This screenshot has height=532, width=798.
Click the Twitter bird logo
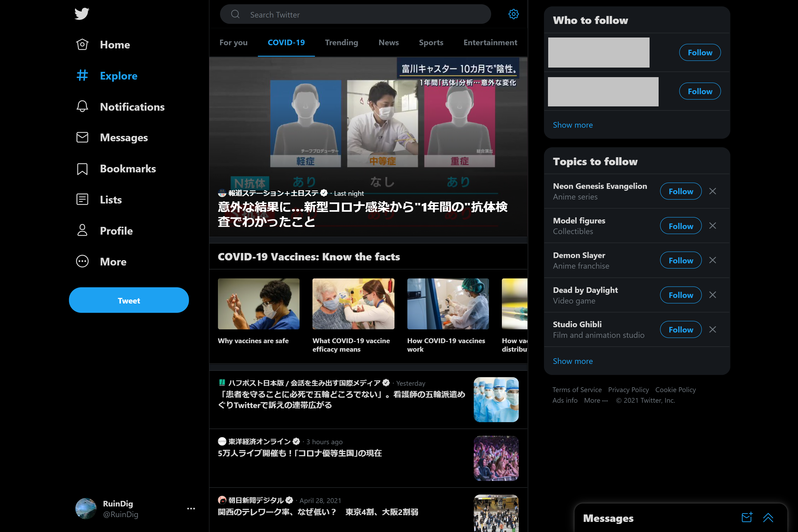pos(82,14)
